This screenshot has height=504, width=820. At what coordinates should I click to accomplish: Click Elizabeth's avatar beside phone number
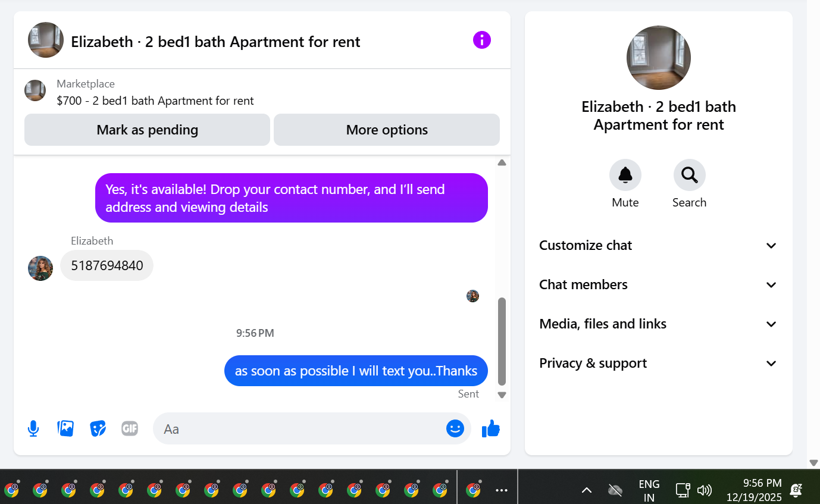click(40, 268)
